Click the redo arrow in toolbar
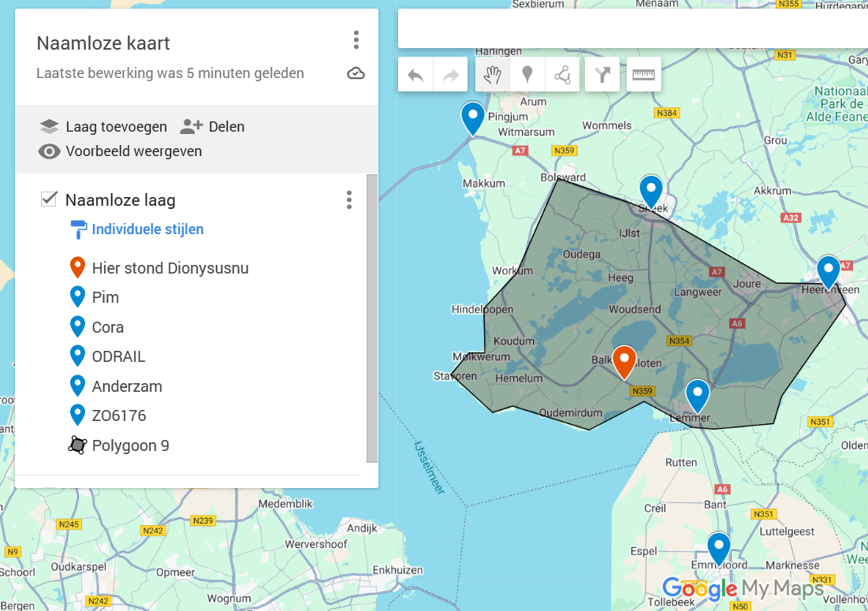This screenshot has height=611, width=868. click(451, 75)
